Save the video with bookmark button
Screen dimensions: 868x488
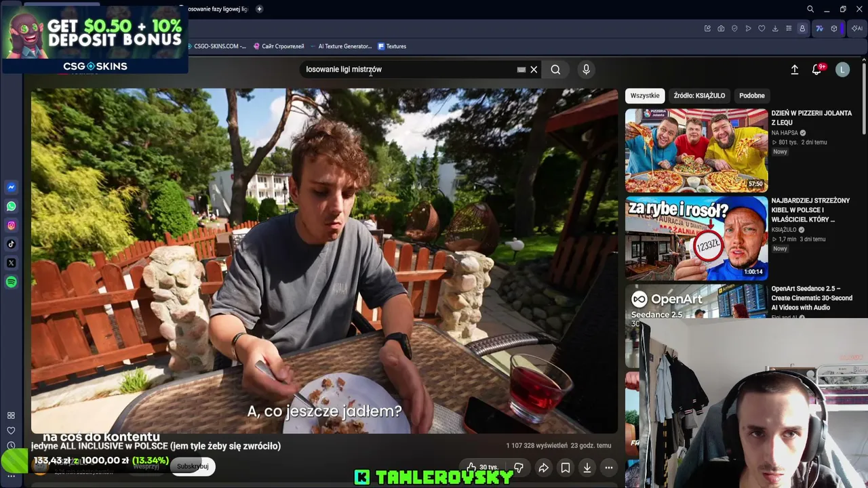[565, 468]
